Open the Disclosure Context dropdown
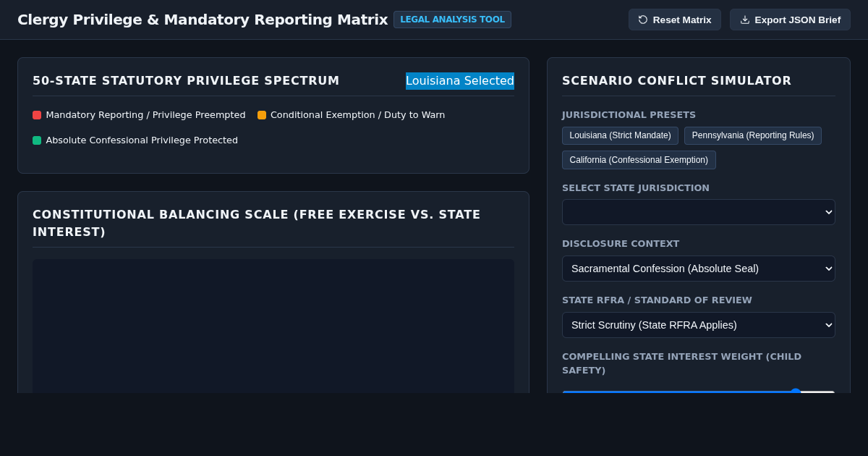 [x=699, y=269]
